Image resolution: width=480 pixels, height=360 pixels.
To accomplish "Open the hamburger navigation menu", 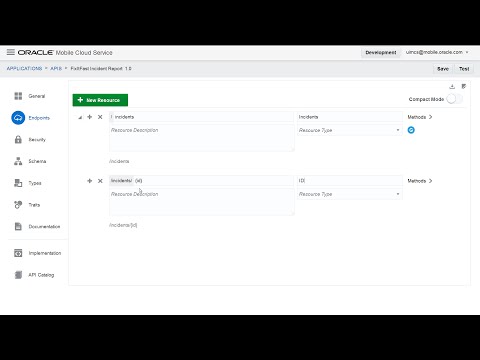I will [x=11, y=52].
